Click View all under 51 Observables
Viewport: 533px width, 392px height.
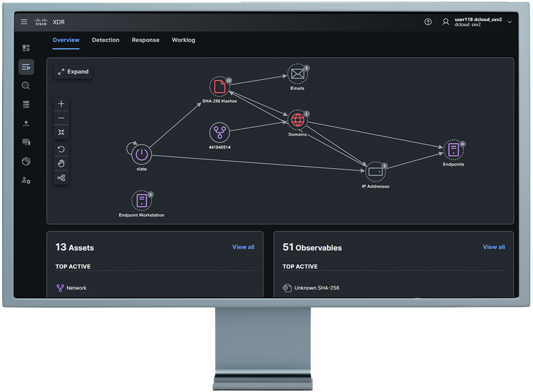point(494,247)
